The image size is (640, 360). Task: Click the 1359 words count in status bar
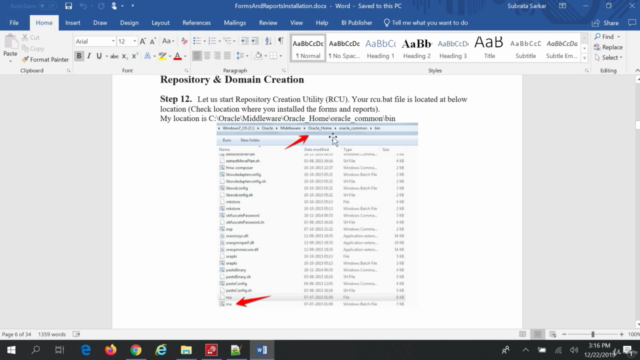pyautogui.click(x=52, y=334)
